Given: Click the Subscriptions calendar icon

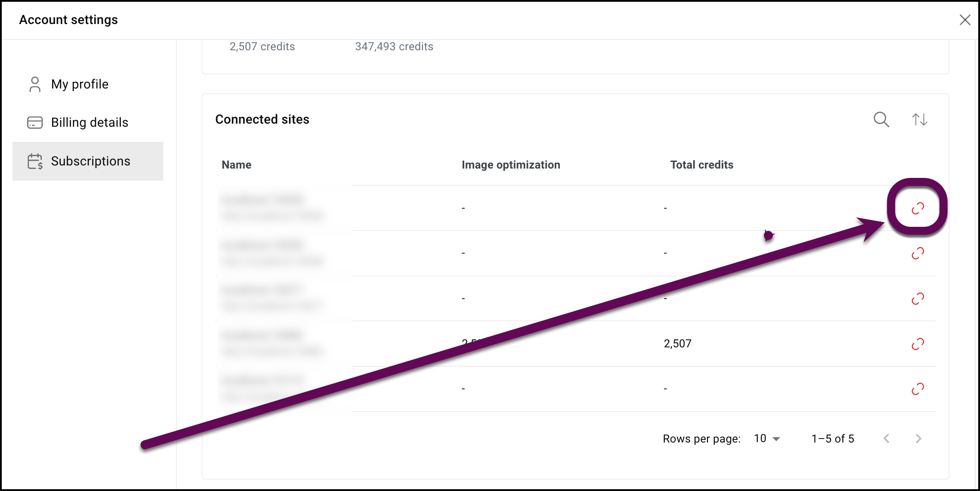Looking at the screenshot, I should [35, 161].
